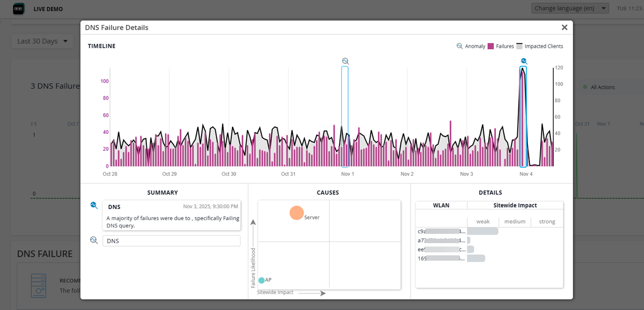Toggle Impacted Clients series in the legend
The height and width of the screenshot is (310, 644).
tap(540, 46)
